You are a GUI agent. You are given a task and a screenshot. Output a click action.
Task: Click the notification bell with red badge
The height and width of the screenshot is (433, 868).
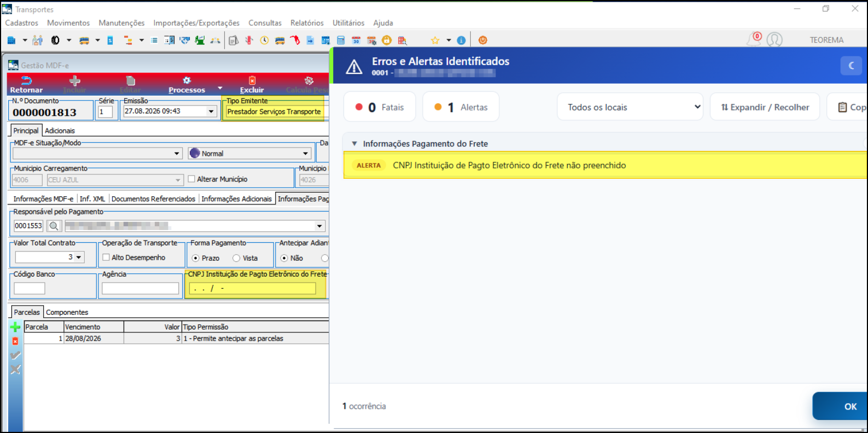pos(754,39)
